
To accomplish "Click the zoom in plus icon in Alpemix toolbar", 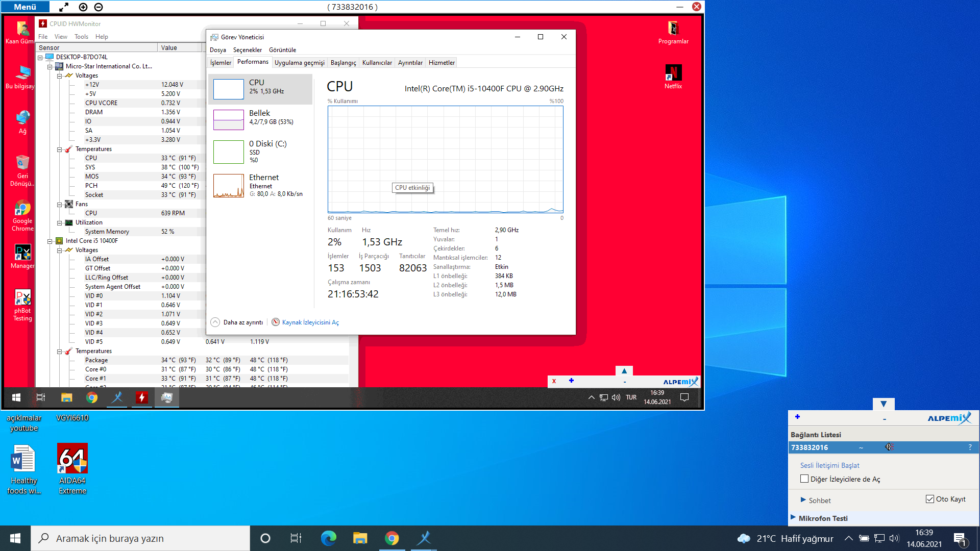I will 83,7.
